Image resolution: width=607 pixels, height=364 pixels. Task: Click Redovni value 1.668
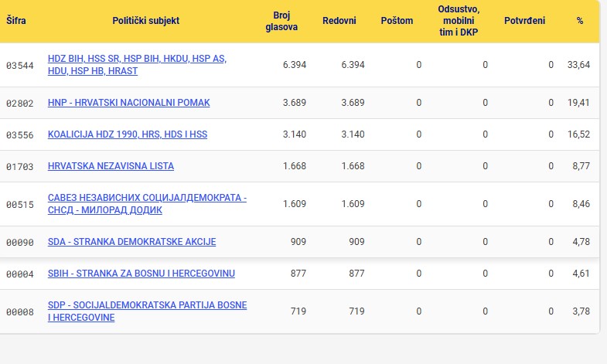[x=353, y=166]
